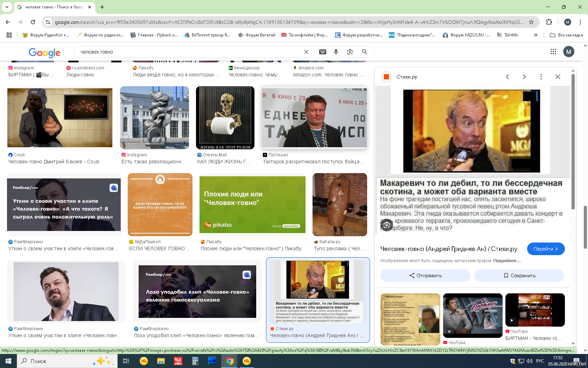Open the Стихи.ру source title in preview
Screen dimensions: 588x368
tap(407, 77)
